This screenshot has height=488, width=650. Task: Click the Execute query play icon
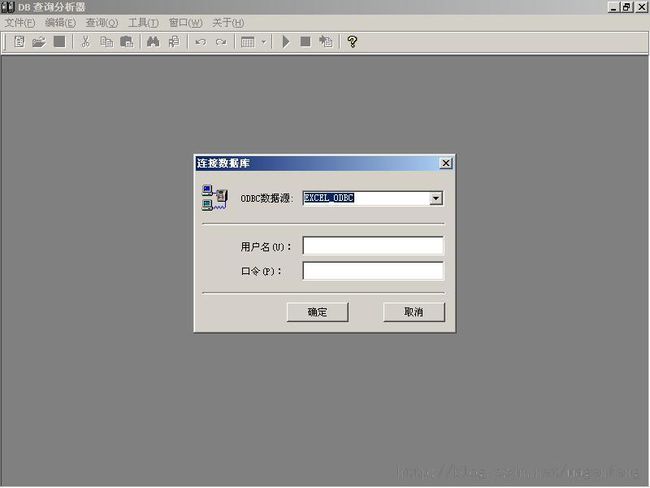286,41
